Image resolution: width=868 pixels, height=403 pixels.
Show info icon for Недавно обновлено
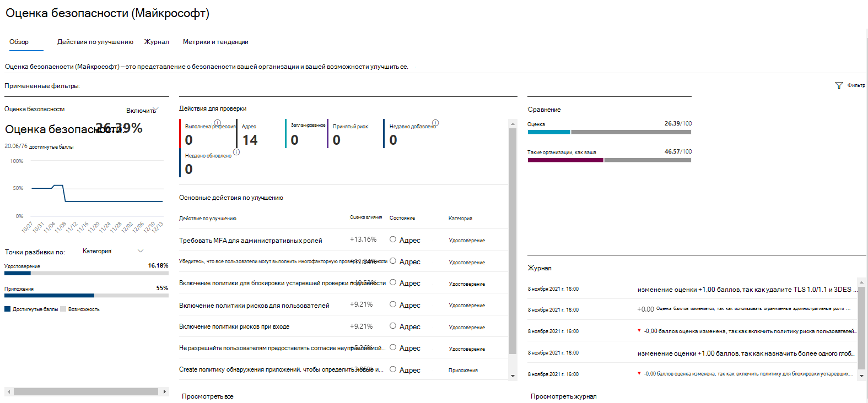tap(236, 152)
